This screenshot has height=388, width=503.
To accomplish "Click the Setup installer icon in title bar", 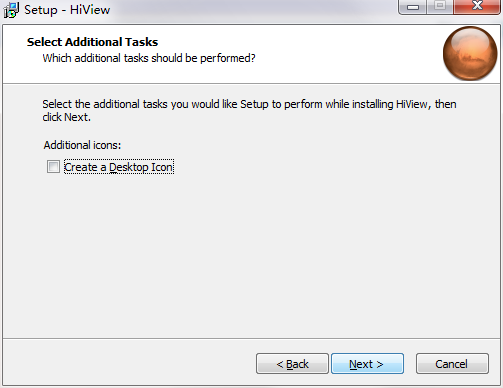I will (x=11, y=10).
